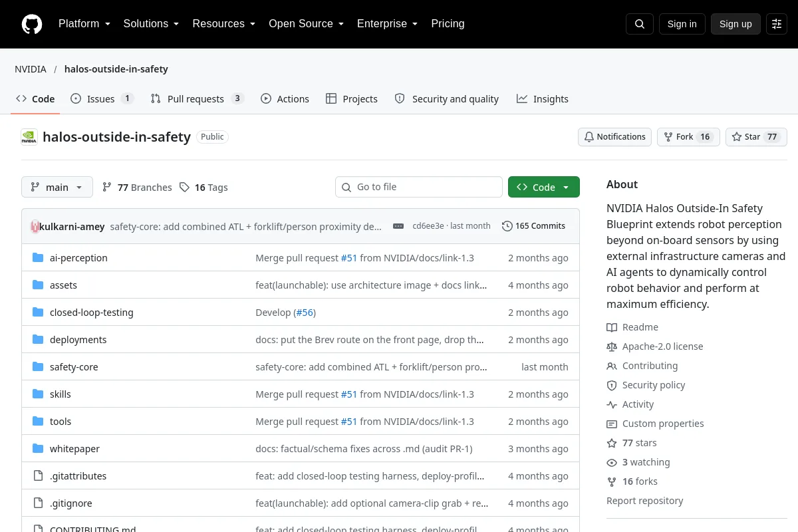Open the green Code dropdown button
Image resolution: width=798 pixels, height=532 pixels.
(544, 187)
